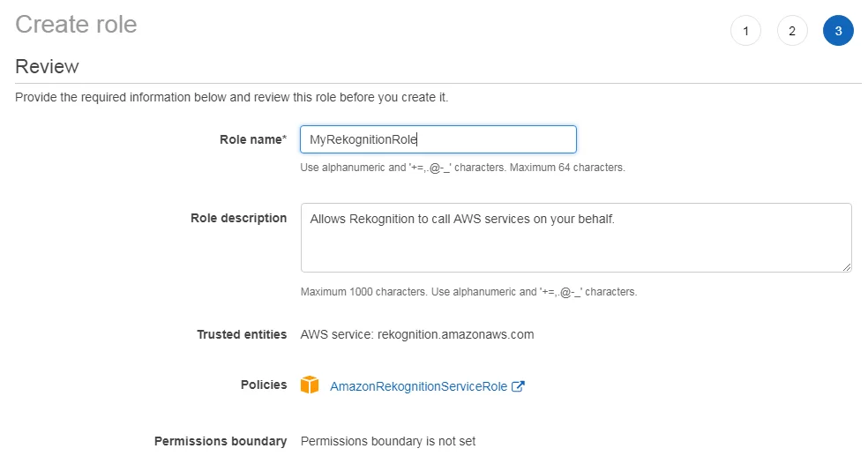Go to step 1 circle
Image resolution: width=868 pixels, height=456 pixels.
pos(745,31)
